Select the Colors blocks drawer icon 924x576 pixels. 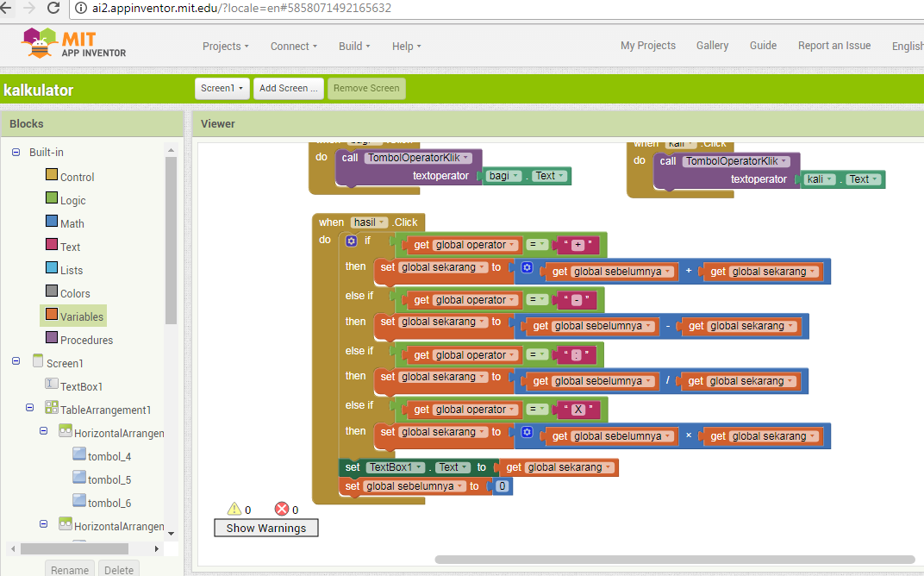point(52,291)
